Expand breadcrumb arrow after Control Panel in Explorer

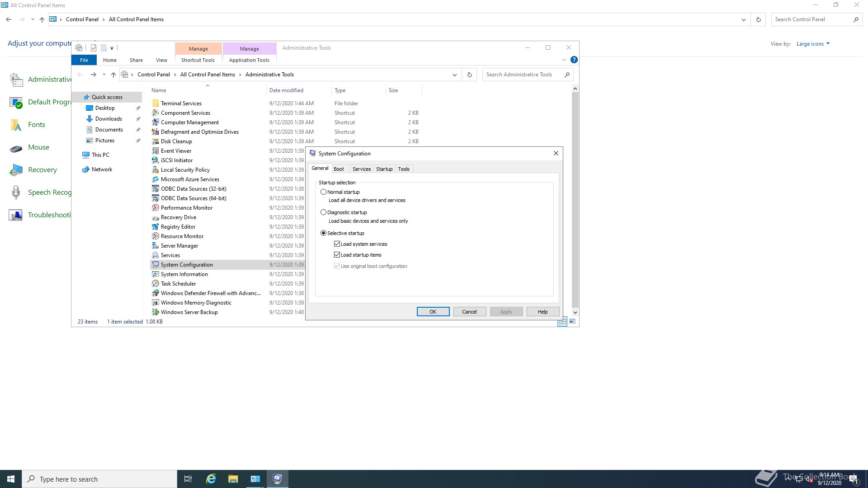coord(175,75)
